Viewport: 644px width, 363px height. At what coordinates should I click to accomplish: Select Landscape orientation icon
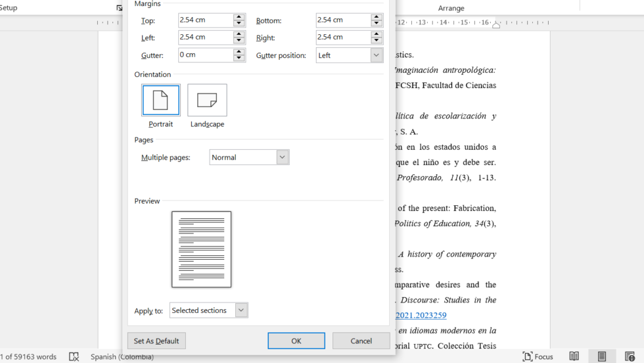(x=207, y=101)
